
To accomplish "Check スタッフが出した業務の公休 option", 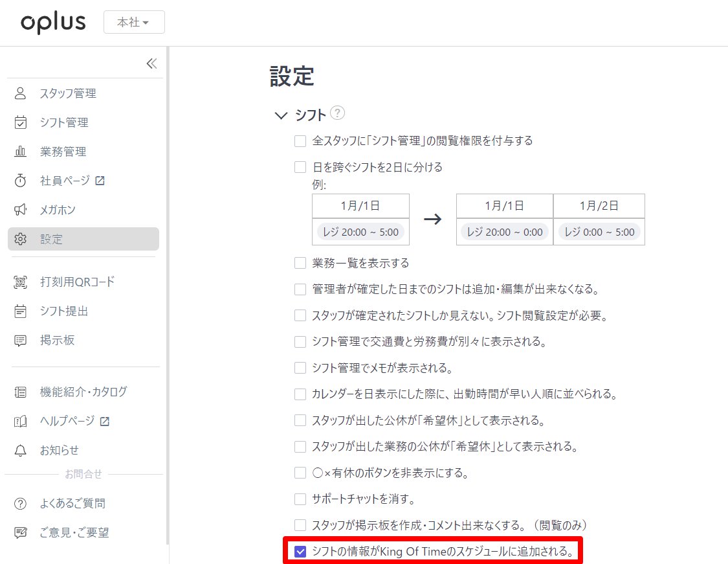I will [300, 447].
